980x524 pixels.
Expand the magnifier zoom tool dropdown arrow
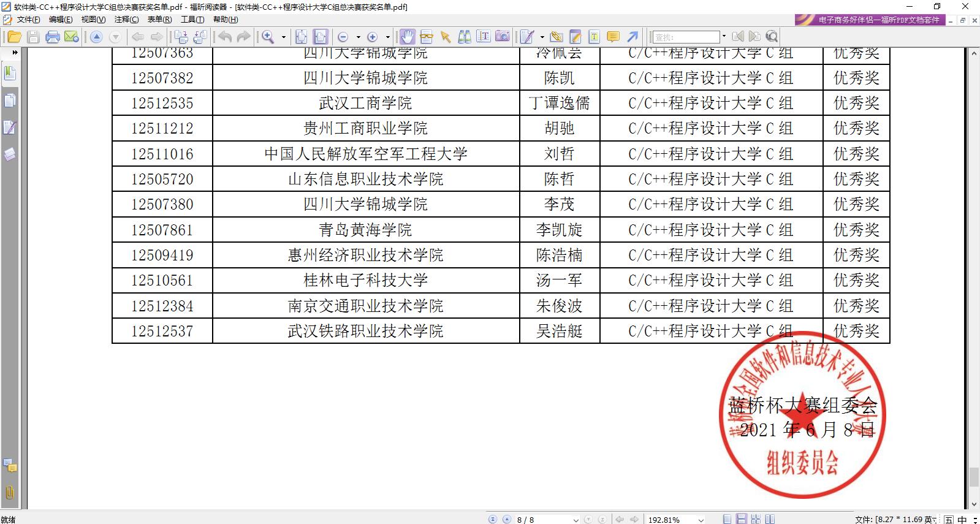click(284, 37)
